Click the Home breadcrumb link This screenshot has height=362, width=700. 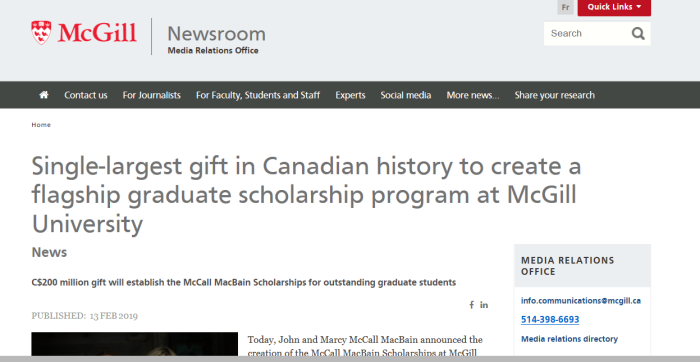coord(41,125)
